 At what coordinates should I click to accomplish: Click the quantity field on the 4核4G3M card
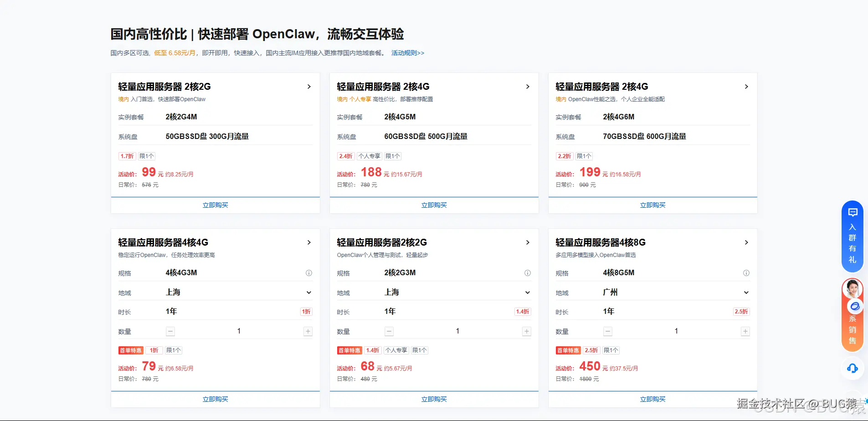pos(239,331)
